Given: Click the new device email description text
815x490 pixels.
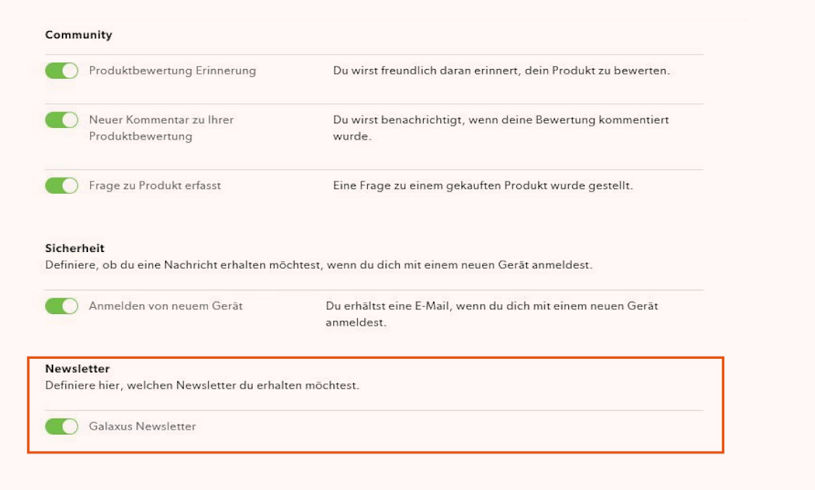Looking at the screenshot, I should tap(492, 314).
